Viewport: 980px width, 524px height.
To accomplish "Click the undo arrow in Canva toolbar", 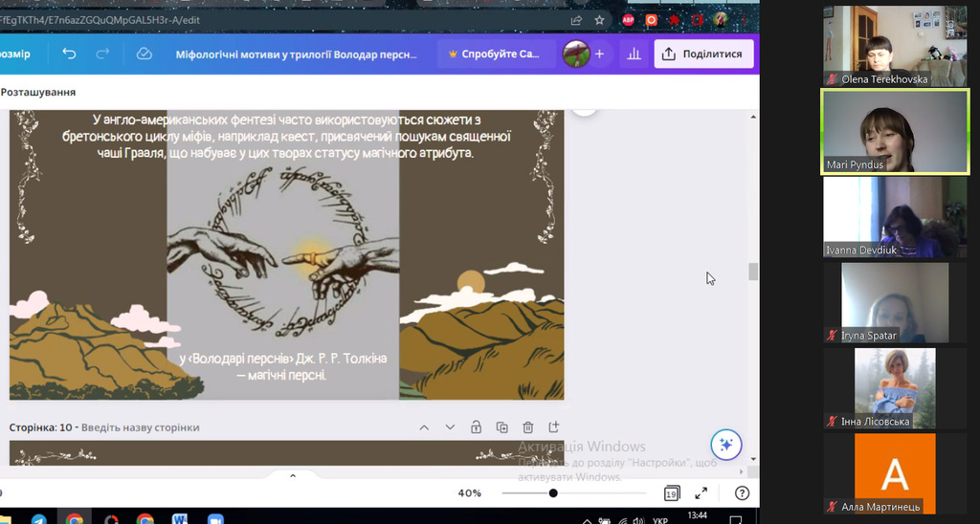I will pos(69,54).
